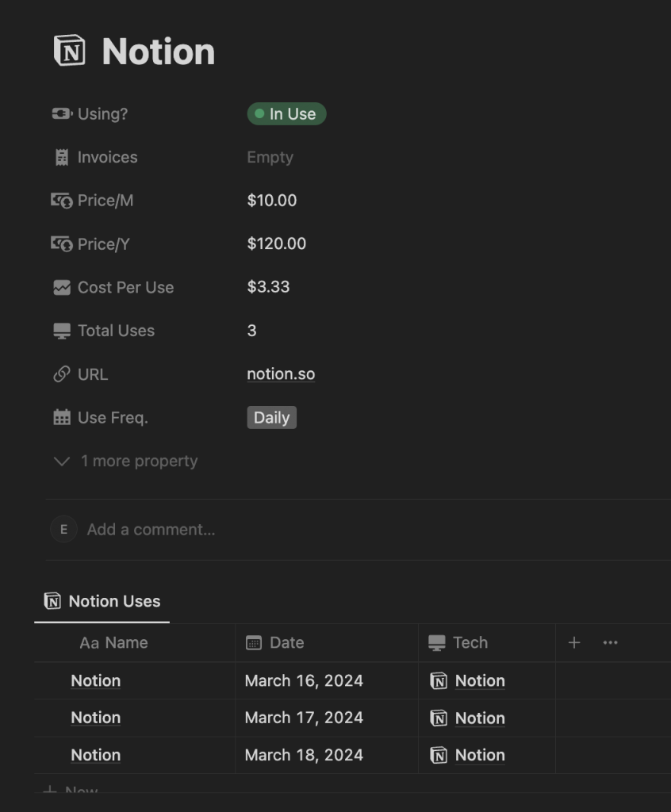
Task: Click the card icon beside Using?
Action: [x=62, y=113]
